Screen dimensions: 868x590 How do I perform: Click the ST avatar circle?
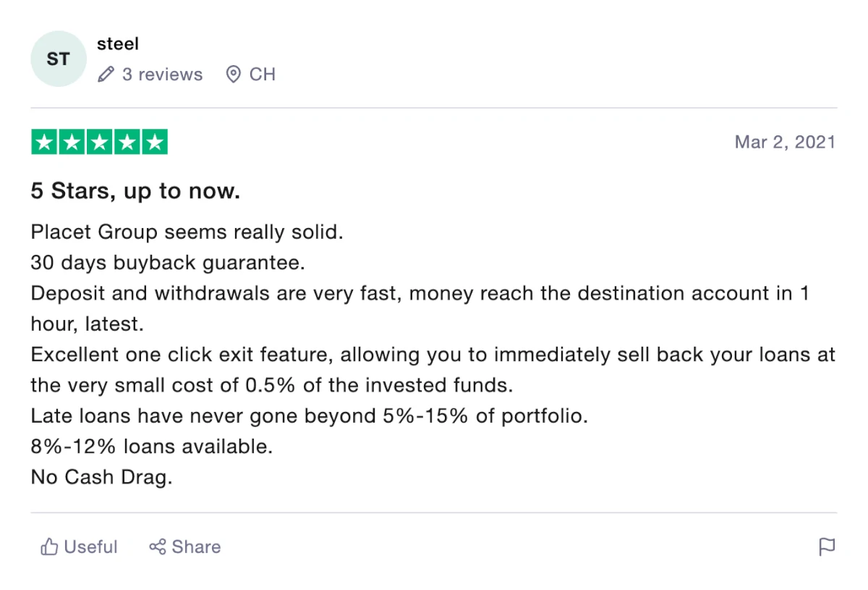point(59,59)
